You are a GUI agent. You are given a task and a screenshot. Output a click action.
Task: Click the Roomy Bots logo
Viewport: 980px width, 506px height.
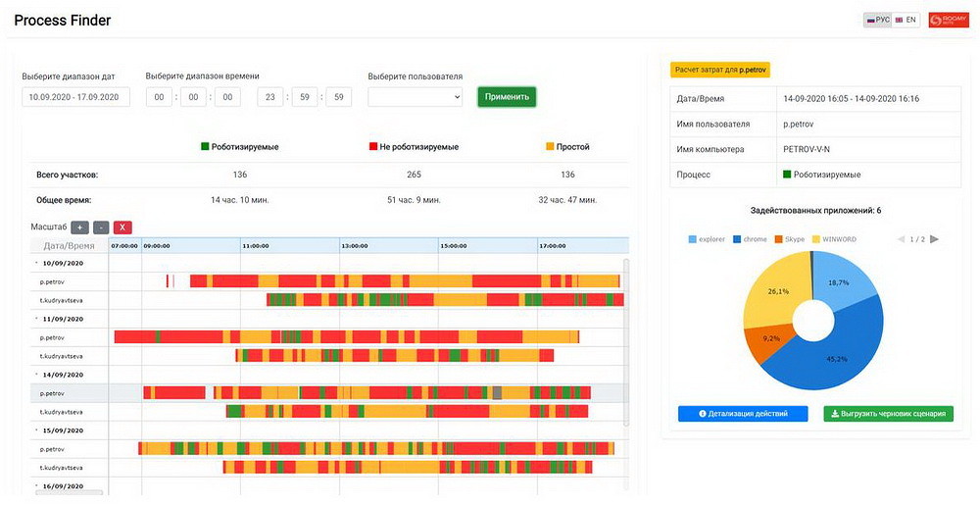[948, 20]
